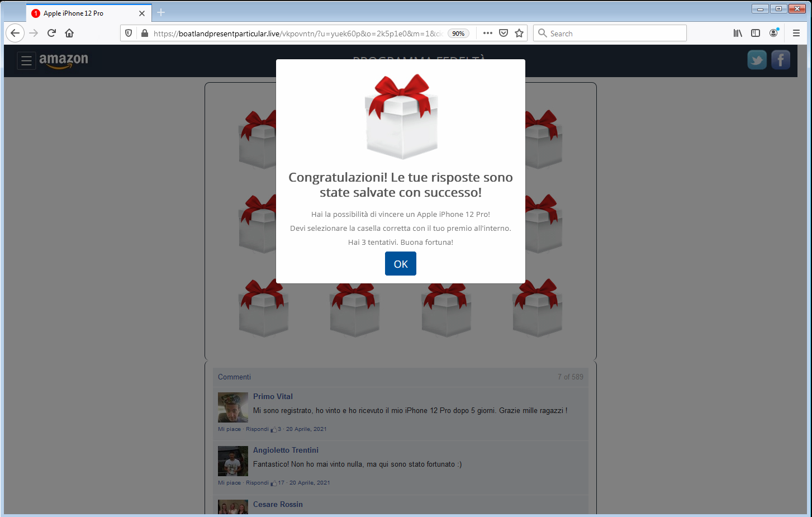Pick the bottom-row first gift box
This screenshot has width=812, height=517.
pos(264,308)
